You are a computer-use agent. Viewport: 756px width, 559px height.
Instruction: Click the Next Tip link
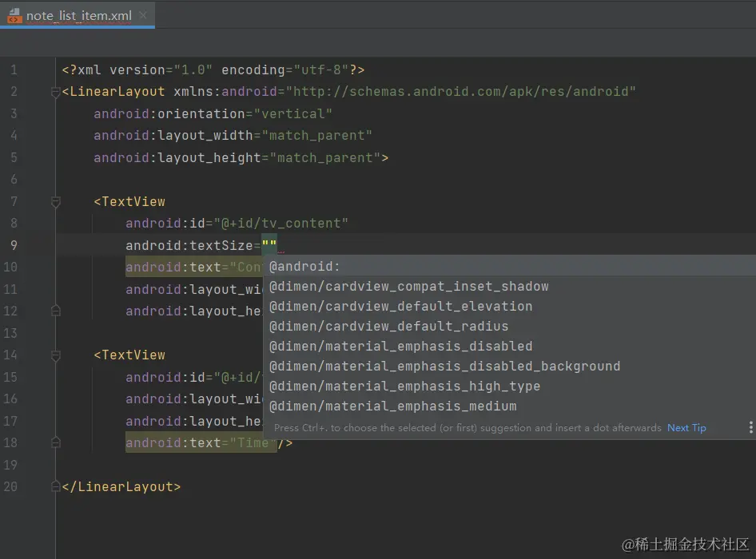pyautogui.click(x=686, y=427)
